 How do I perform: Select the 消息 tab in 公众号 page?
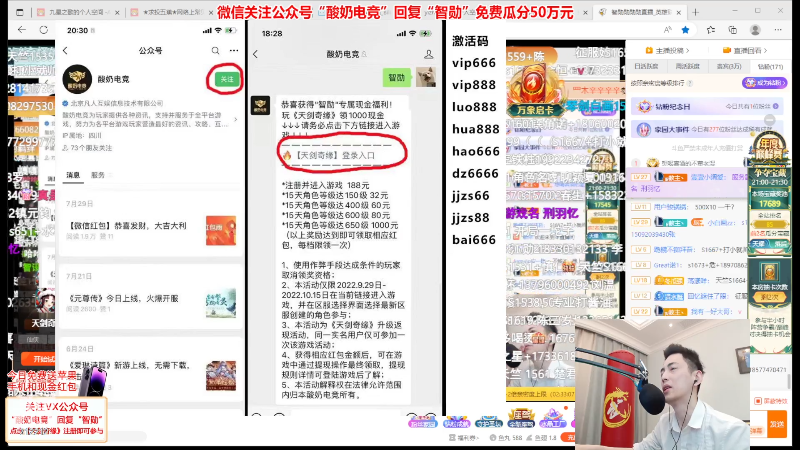(73, 175)
